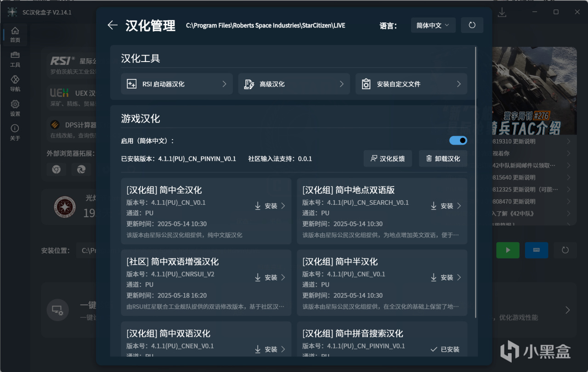
Task: Install [社区] 简中双语增强汉化 package
Action: pyautogui.click(x=270, y=277)
